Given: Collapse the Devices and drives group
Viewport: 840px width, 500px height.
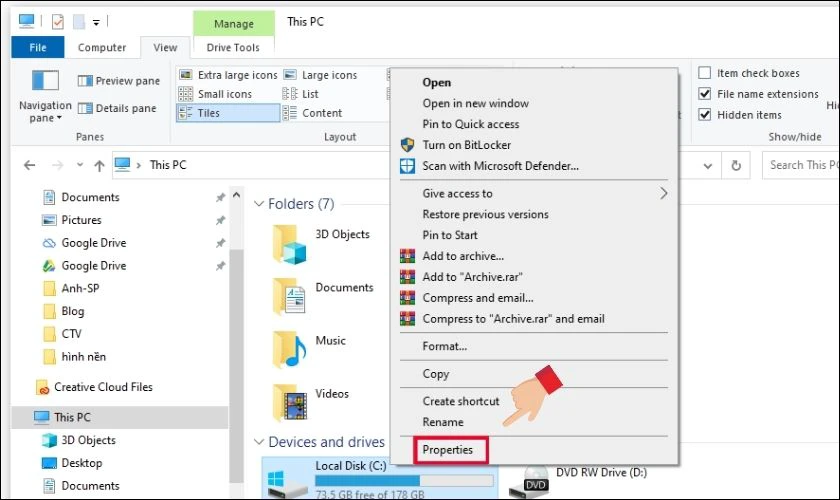Looking at the screenshot, I should tap(258, 442).
